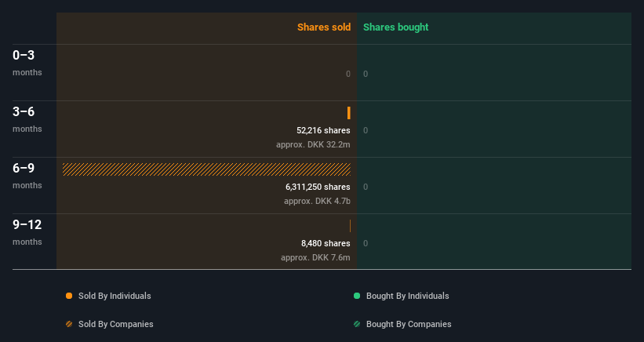Click the Shares bought column header
Viewport: 644px width, 342px height.
pyautogui.click(x=396, y=27)
